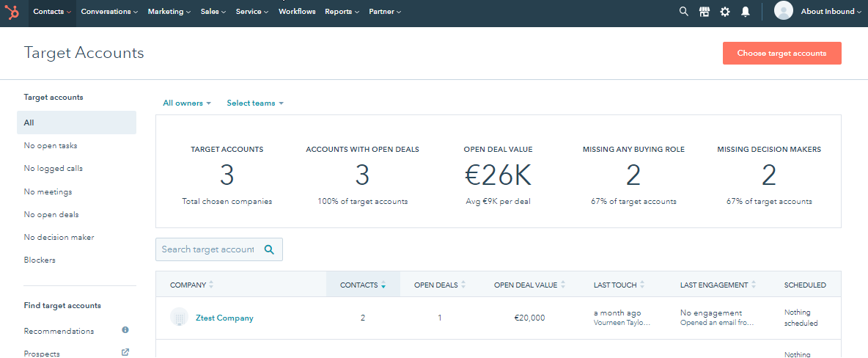868x358 pixels.
Task: Open the Sales menu
Action: pos(213,12)
